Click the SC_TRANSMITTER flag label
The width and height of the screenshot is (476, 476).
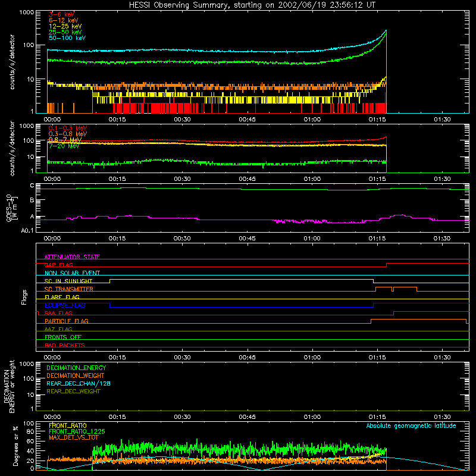tap(69, 289)
